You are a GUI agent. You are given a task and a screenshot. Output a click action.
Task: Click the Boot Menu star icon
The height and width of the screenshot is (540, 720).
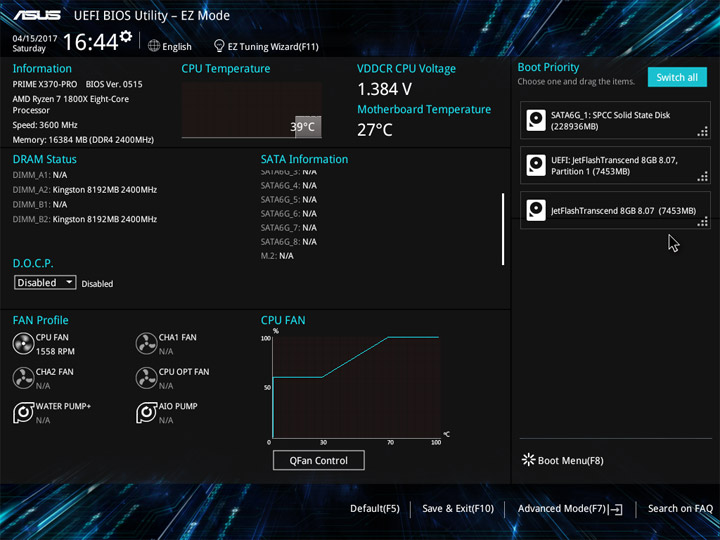click(x=528, y=460)
